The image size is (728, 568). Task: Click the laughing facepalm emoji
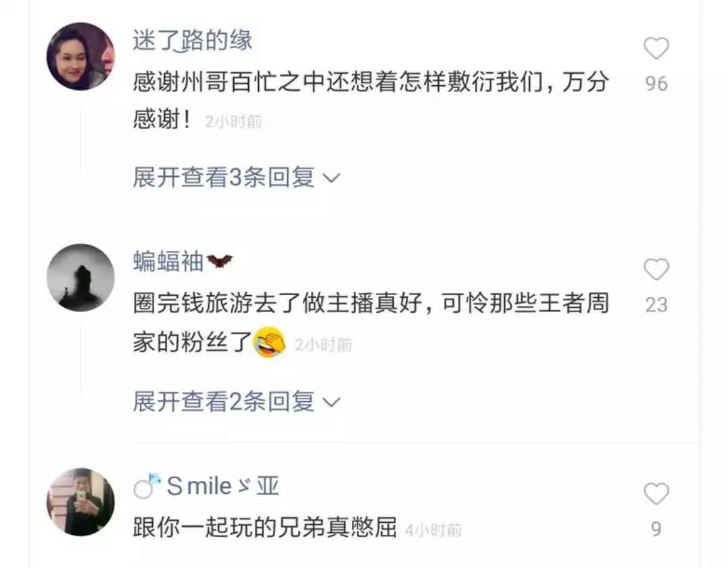269,342
